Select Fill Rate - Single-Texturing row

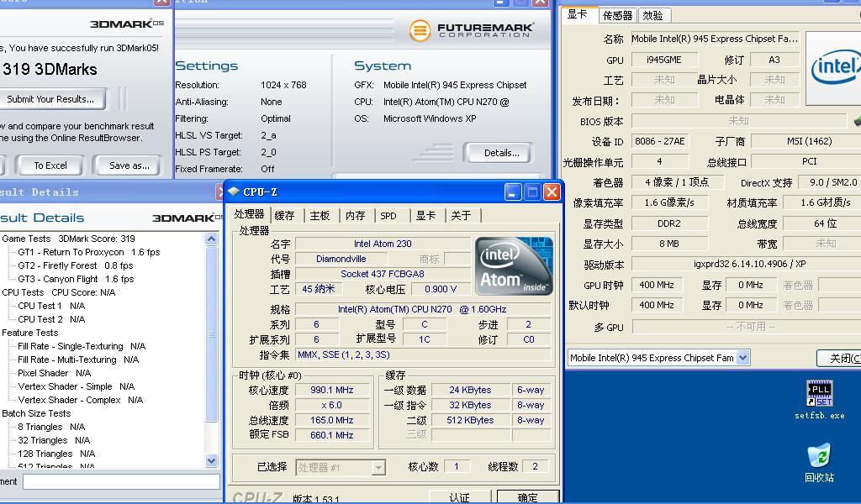(x=82, y=346)
